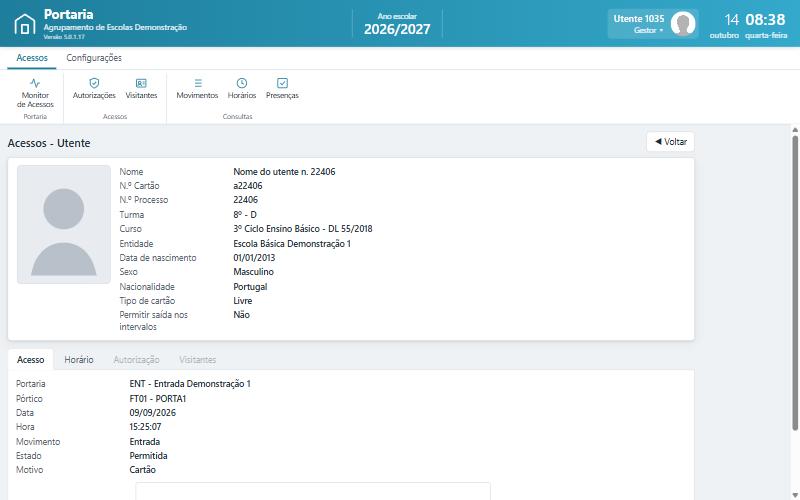
Task: Click the Portaria home icon
Action: point(24,24)
